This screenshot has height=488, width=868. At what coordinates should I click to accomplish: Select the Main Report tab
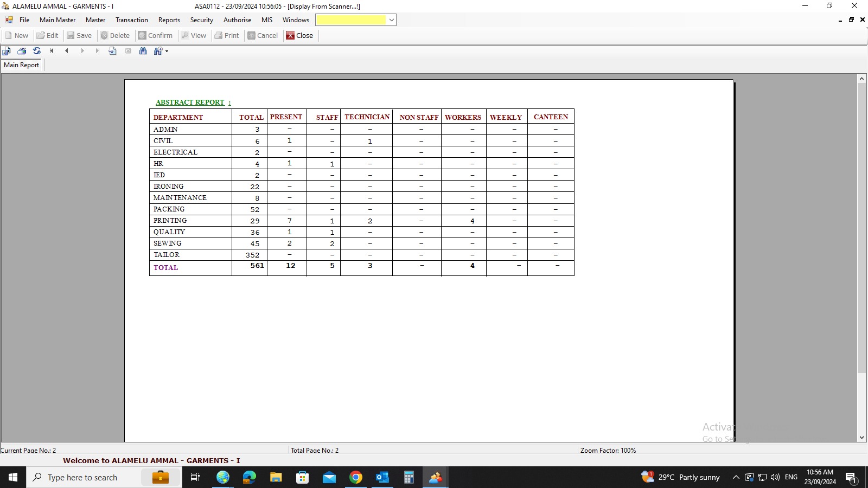click(x=22, y=65)
